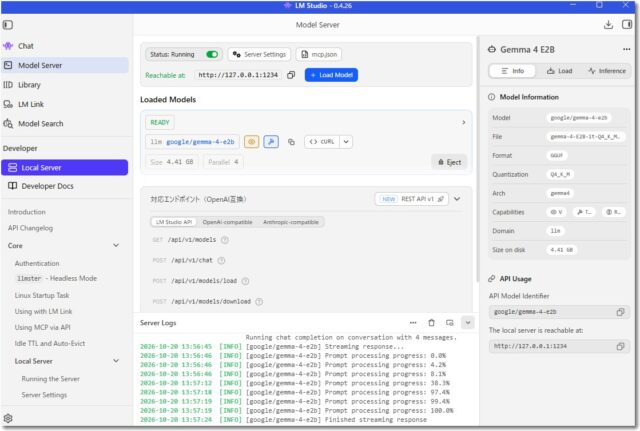Open Using MCP via API docs
Viewport: 640px width, 431px height.
click(42, 327)
